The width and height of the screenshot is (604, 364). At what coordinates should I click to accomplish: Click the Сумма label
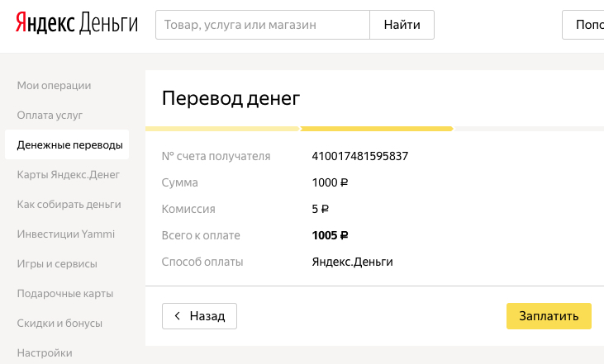coord(179,182)
